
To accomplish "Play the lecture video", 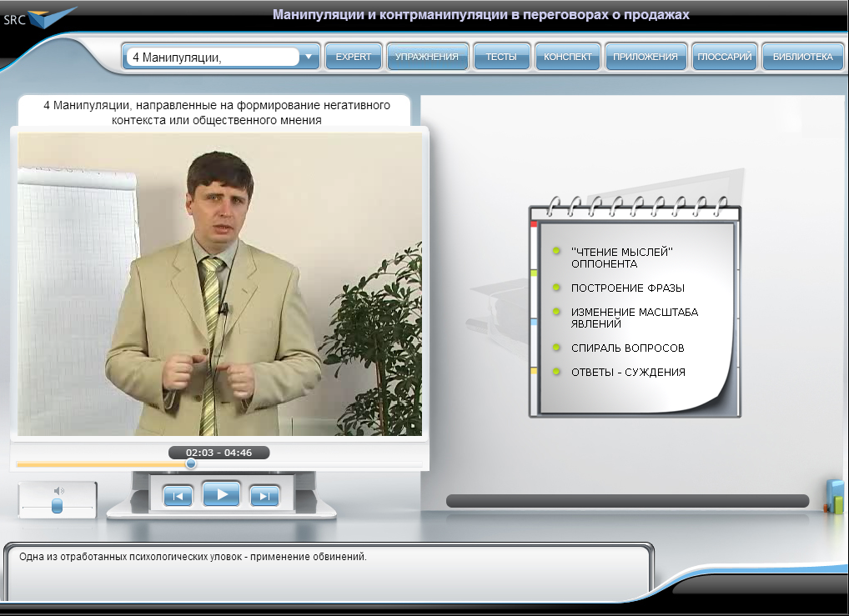I will click(x=221, y=494).
